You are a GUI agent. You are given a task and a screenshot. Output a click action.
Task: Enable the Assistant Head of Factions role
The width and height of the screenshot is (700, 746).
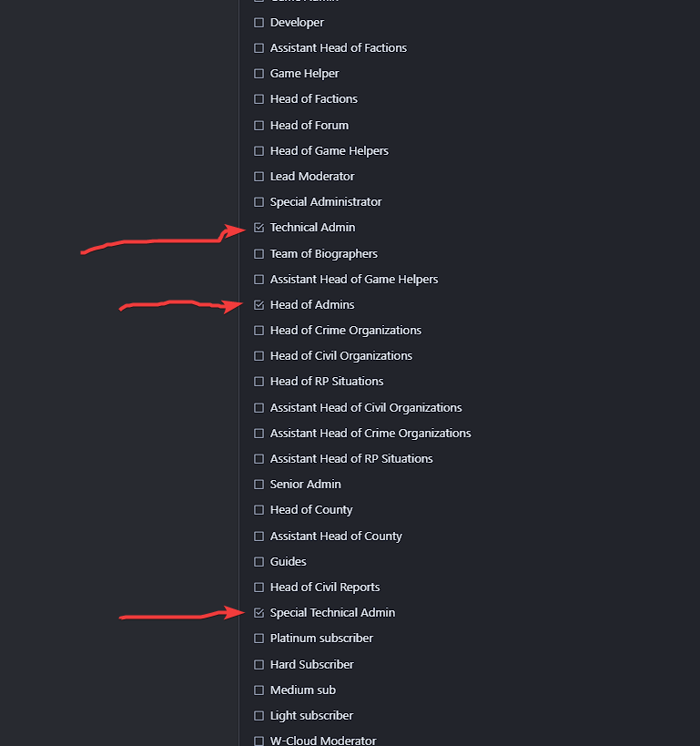pos(259,48)
